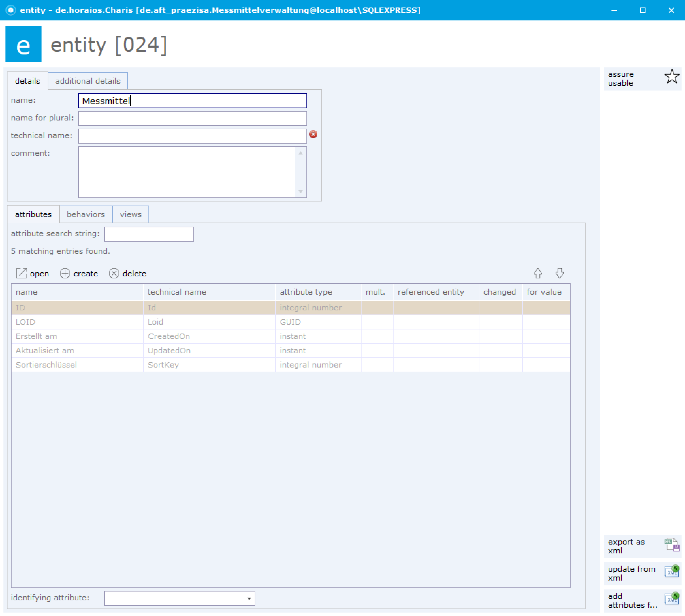685x616 pixels.
Task: Select the Sortierschlüssel attribute row
Action: pos(291,365)
